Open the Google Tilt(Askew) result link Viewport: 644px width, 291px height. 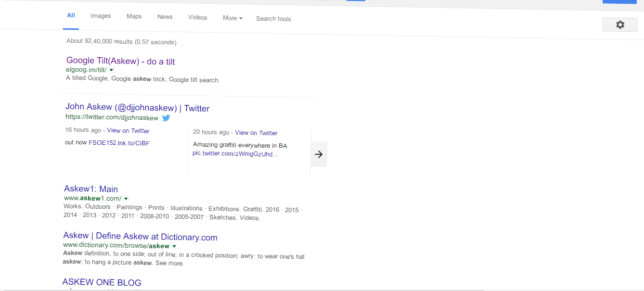click(x=120, y=61)
